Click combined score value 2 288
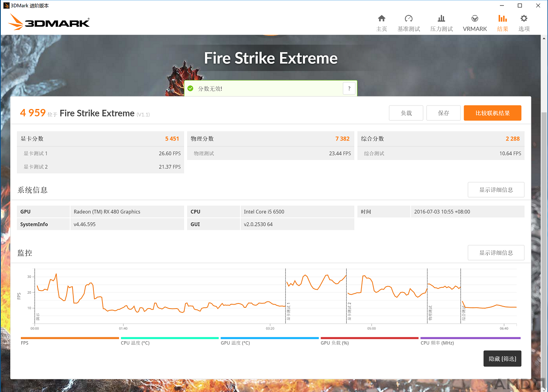This screenshot has height=392, width=548. 513,139
